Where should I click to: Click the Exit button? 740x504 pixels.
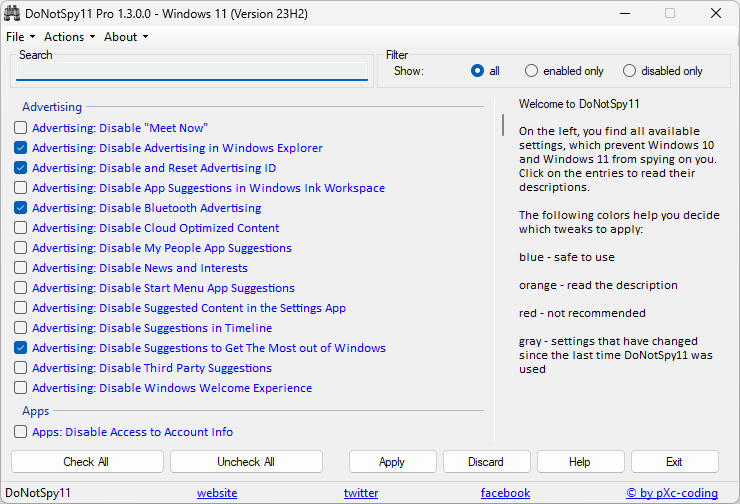tap(675, 462)
